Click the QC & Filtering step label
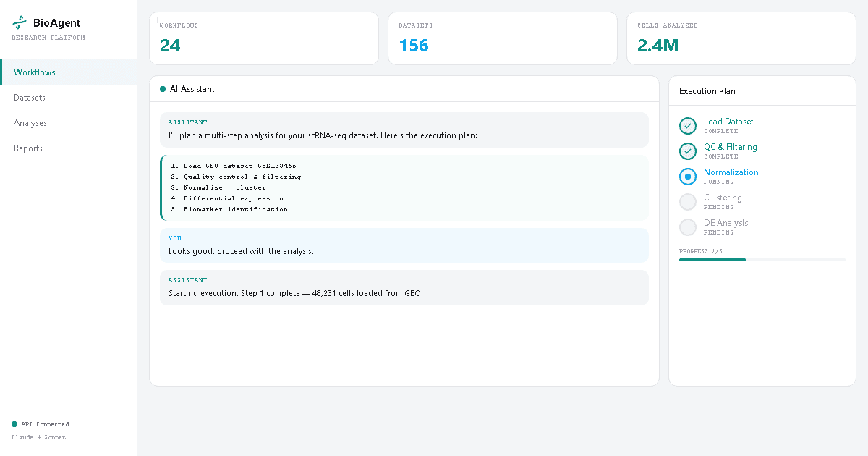This screenshot has height=456, width=868. tap(731, 146)
